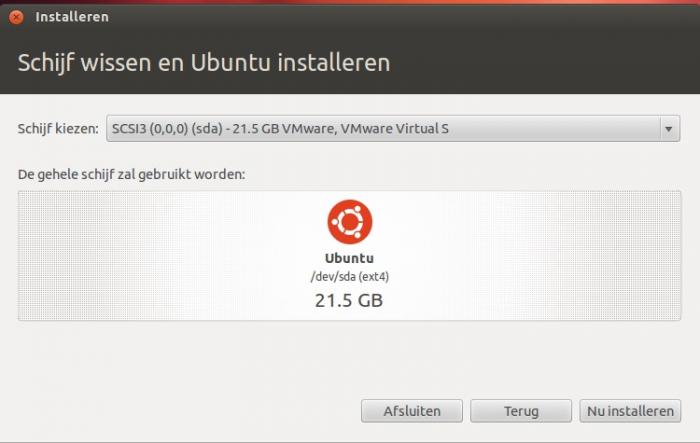700x443 pixels.
Task: Open the Schijf kiezen combo box
Action: point(393,129)
